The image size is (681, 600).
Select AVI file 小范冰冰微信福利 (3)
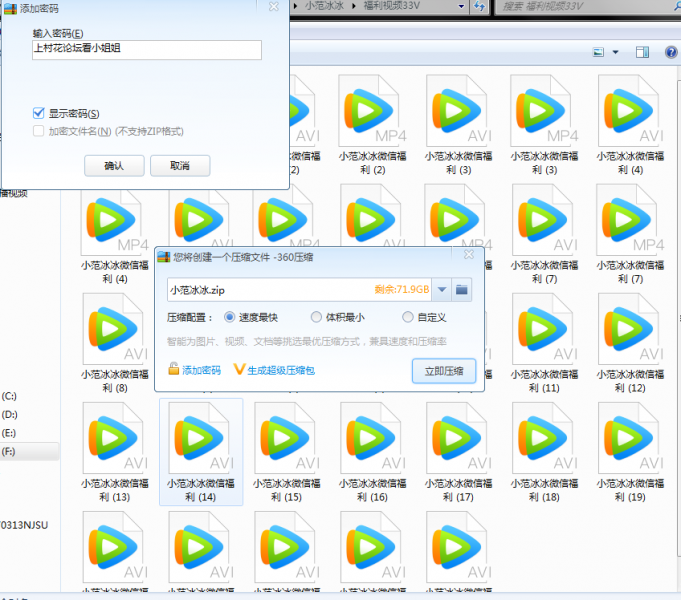pyautogui.click(x=458, y=125)
